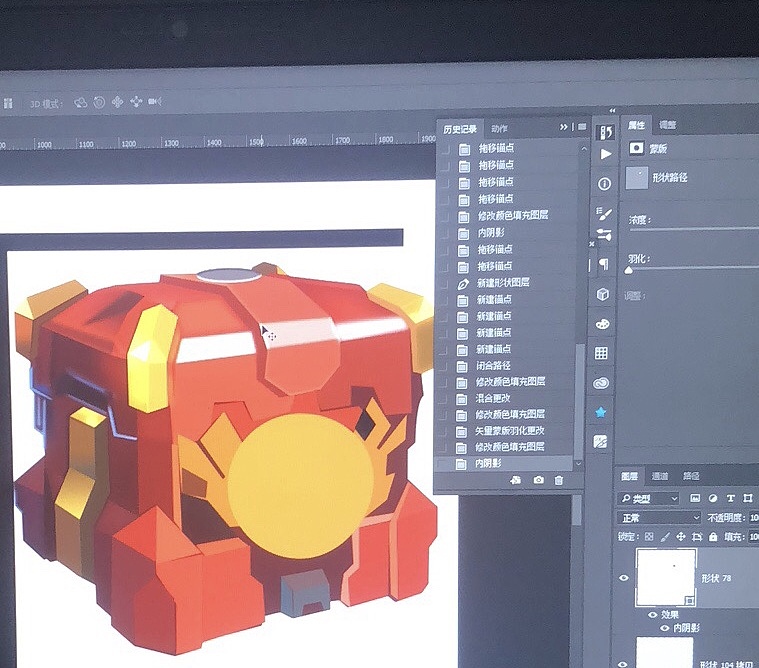This screenshot has width=759, height=668.
Task: Click the 蒙版 mask icon in Properties
Action: click(x=637, y=148)
